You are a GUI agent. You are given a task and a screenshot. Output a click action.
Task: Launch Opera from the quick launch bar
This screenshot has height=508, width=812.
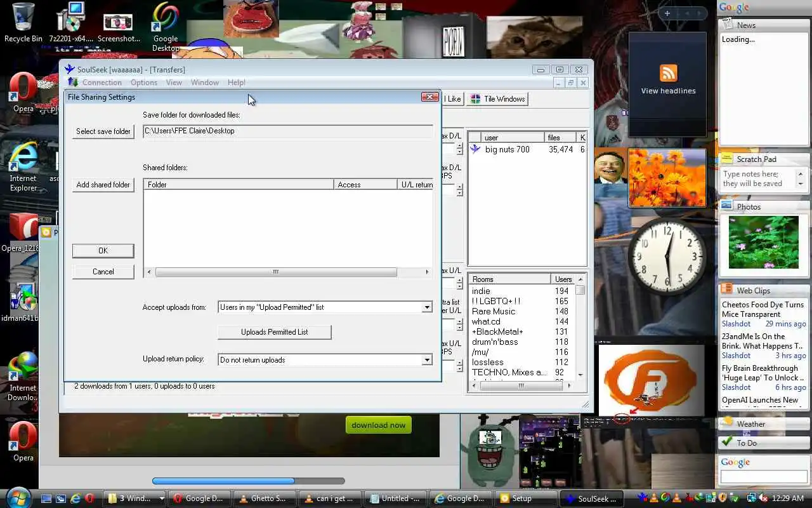(89, 498)
